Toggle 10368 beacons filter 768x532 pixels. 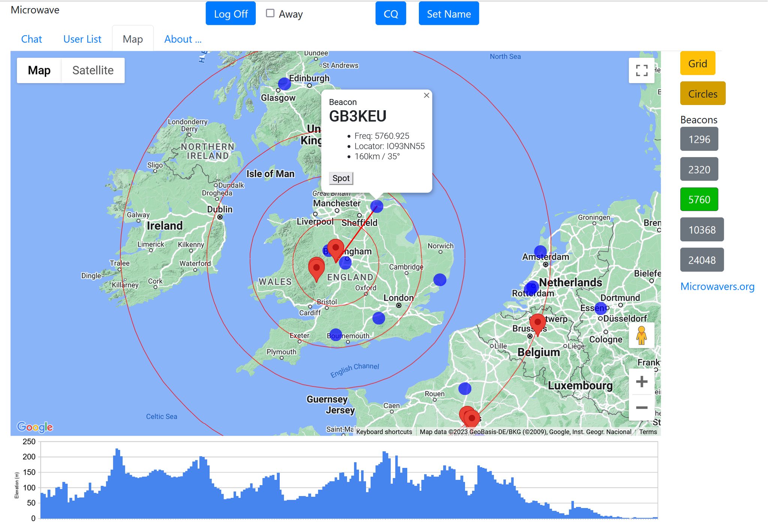702,230
